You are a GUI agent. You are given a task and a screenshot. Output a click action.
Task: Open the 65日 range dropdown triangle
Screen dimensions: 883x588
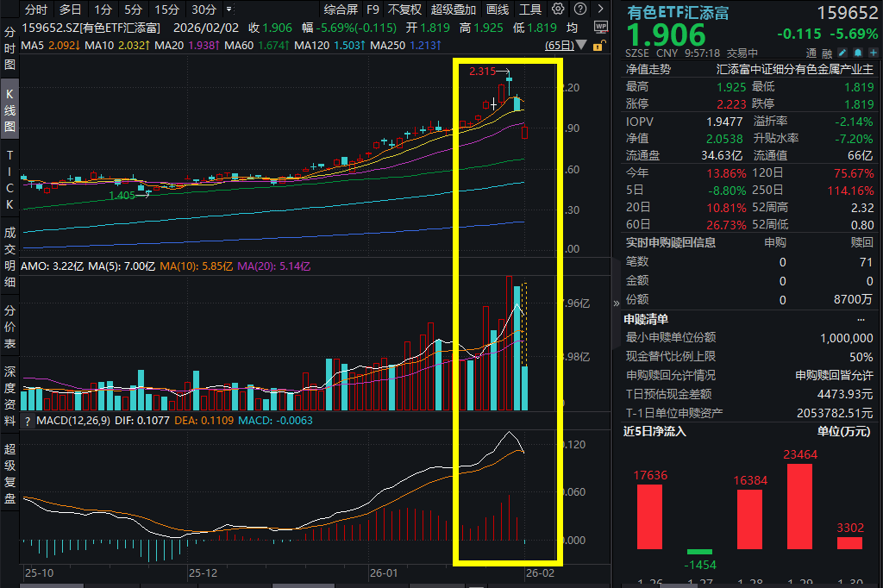(x=581, y=45)
